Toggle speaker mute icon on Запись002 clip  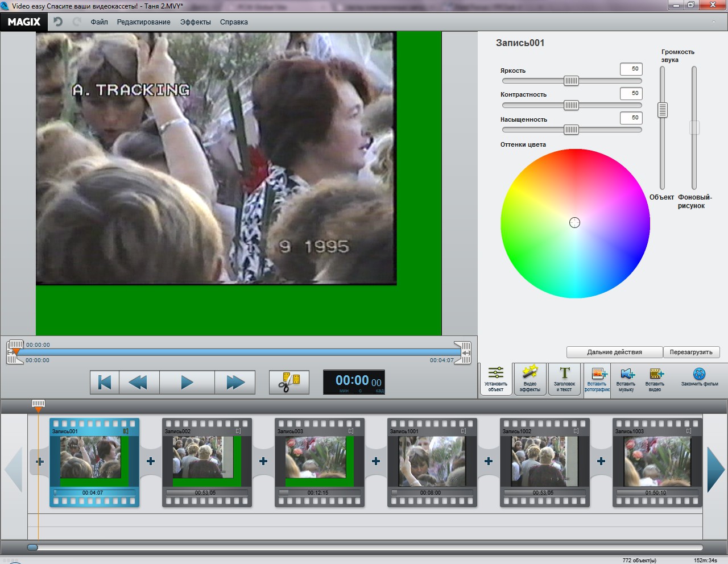pyautogui.click(x=238, y=432)
